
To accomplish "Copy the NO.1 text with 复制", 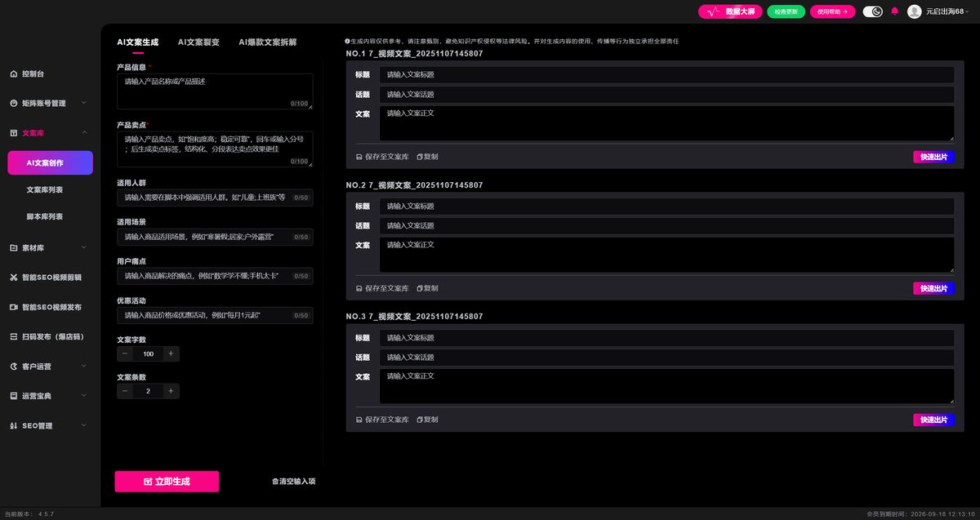I will pos(427,157).
